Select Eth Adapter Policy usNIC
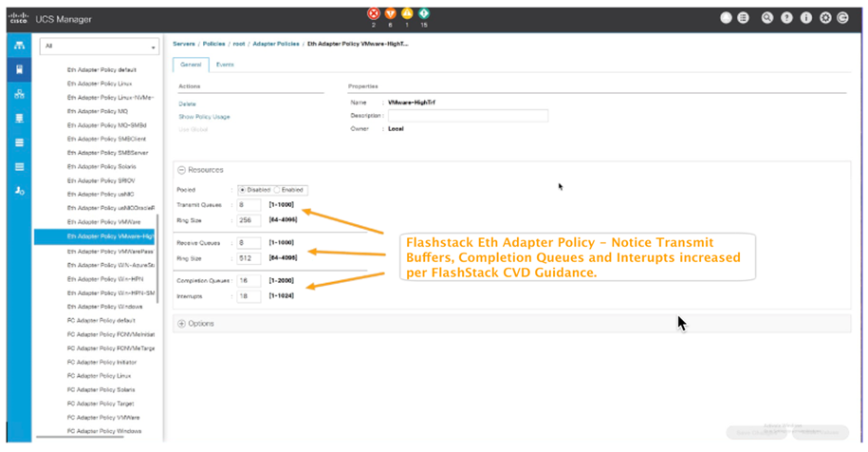Image resolution: width=868 pixels, height=452 pixels. (101, 195)
